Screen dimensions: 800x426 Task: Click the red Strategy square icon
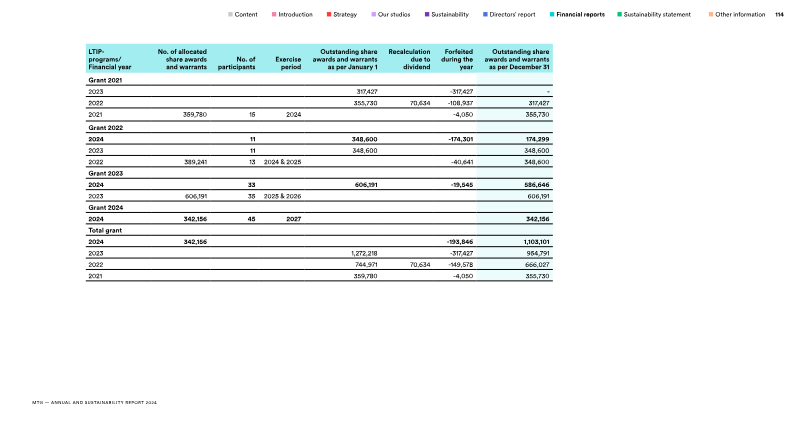pyautogui.click(x=329, y=15)
